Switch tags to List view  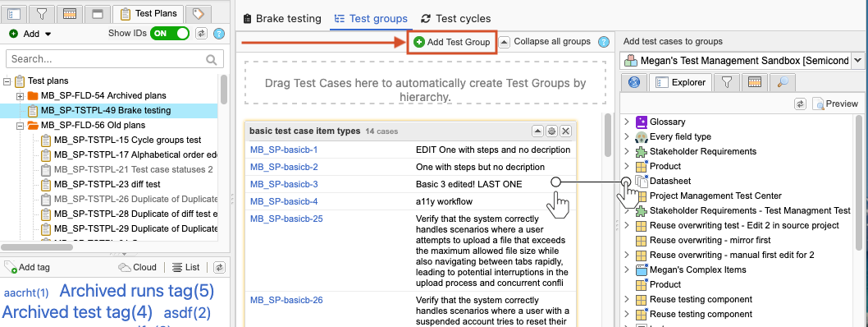186,267
